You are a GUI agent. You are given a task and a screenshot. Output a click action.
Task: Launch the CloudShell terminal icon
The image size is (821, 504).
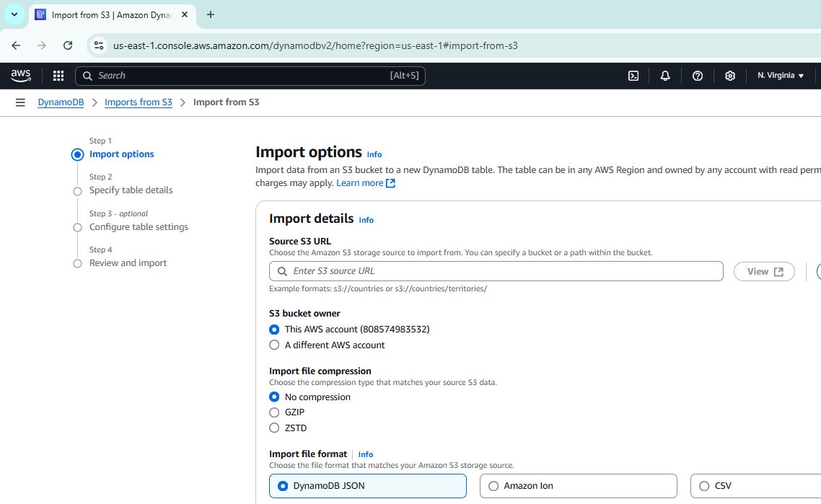(633, 76)
